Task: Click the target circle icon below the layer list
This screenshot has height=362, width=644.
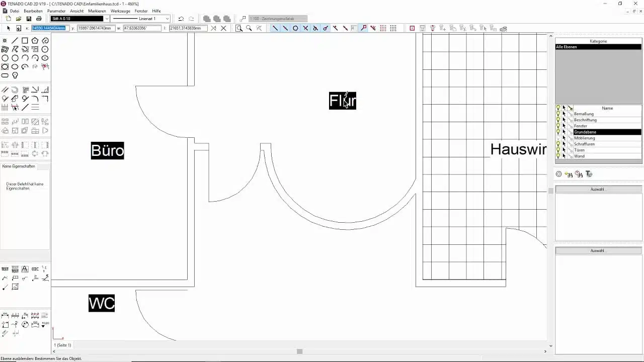Action: pyautogui.click(x=558, y=174)
